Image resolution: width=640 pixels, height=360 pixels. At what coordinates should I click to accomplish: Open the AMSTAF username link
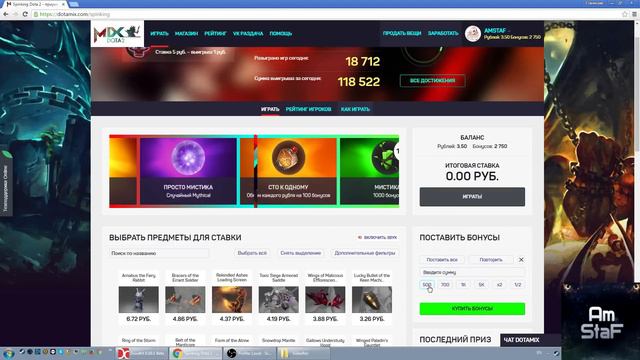495,31
